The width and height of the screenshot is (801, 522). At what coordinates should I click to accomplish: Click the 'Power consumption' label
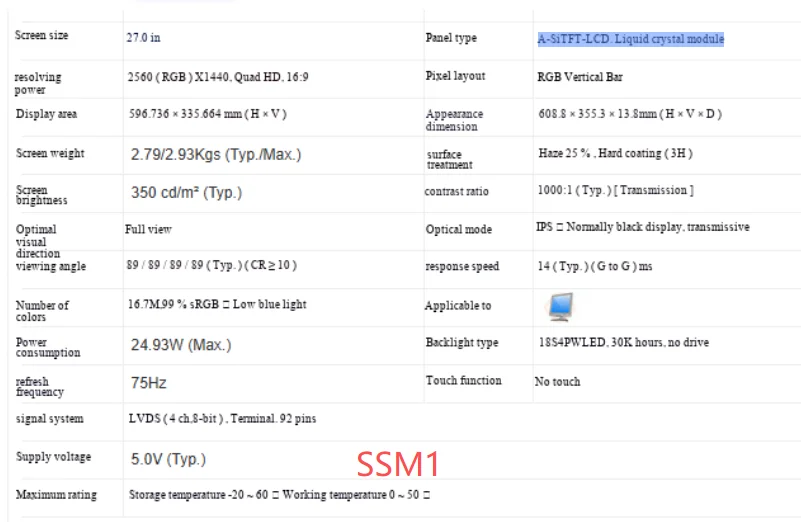click(48, 347)
